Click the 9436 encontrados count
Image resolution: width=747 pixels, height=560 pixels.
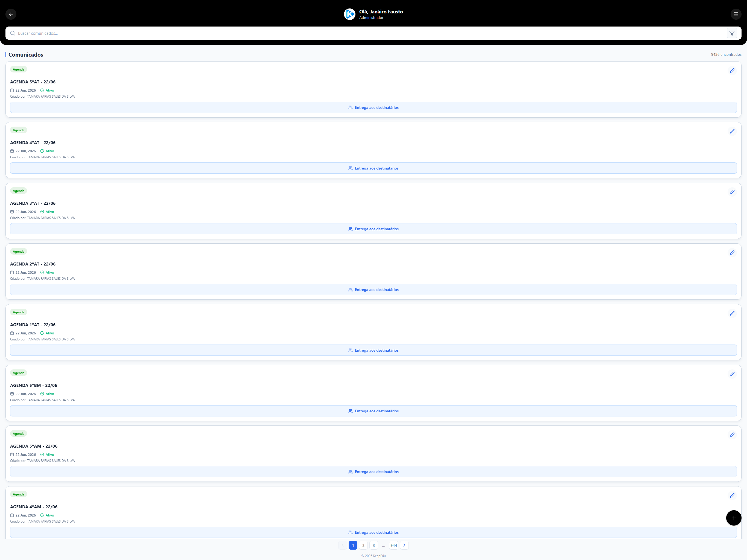coord(726,55)
